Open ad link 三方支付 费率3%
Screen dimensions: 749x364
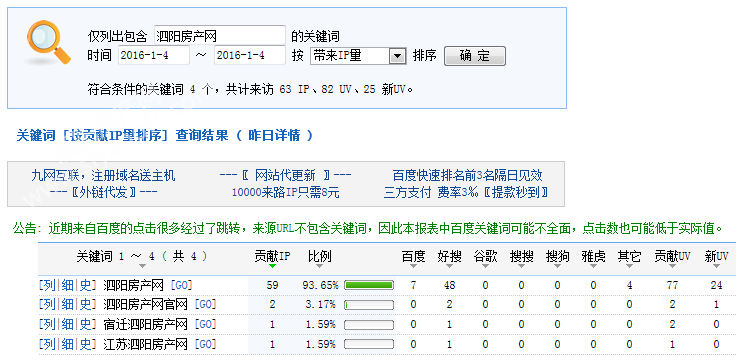pos(466,193)
